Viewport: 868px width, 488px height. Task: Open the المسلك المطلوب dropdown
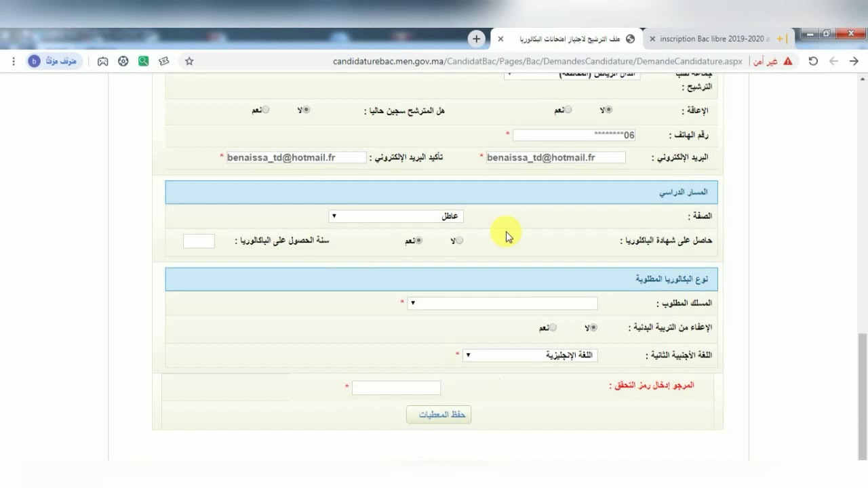(502, 303)
